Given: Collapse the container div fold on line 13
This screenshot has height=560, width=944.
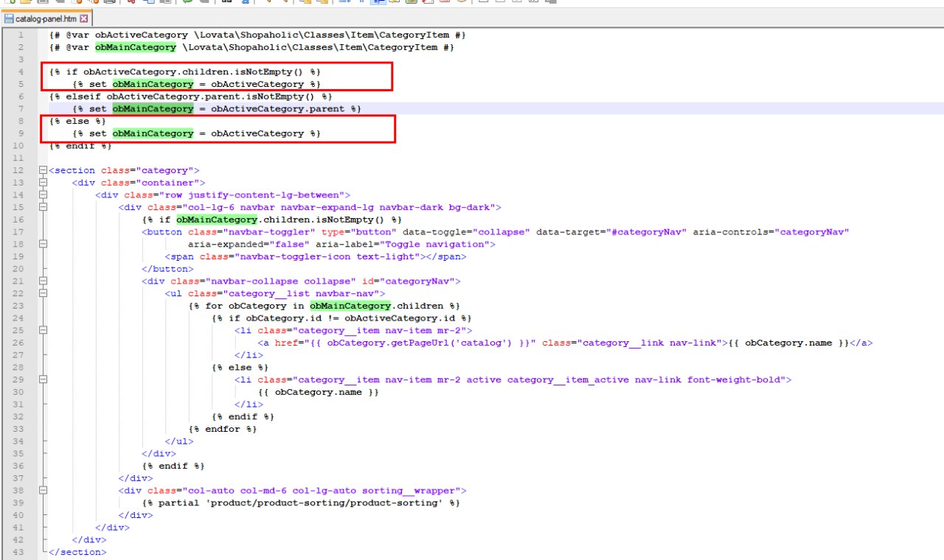Looking at the screenshot, I should [43, 183].
